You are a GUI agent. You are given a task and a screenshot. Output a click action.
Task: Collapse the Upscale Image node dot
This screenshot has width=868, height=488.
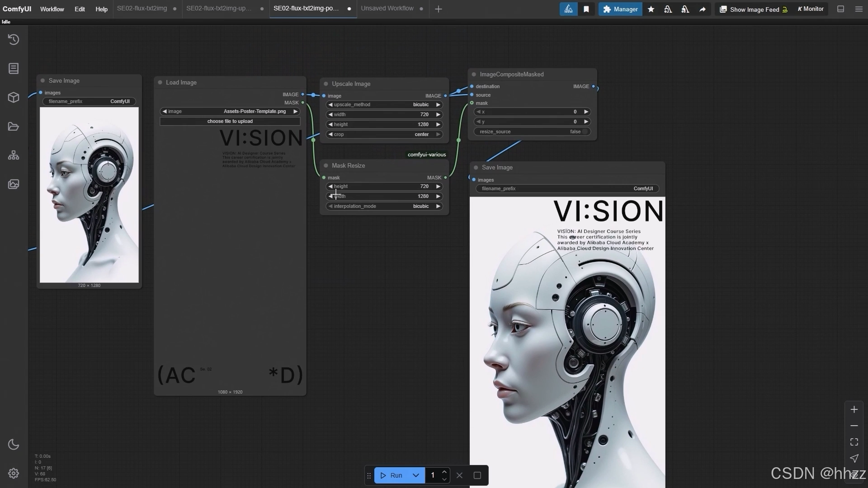tap(326, 84)
